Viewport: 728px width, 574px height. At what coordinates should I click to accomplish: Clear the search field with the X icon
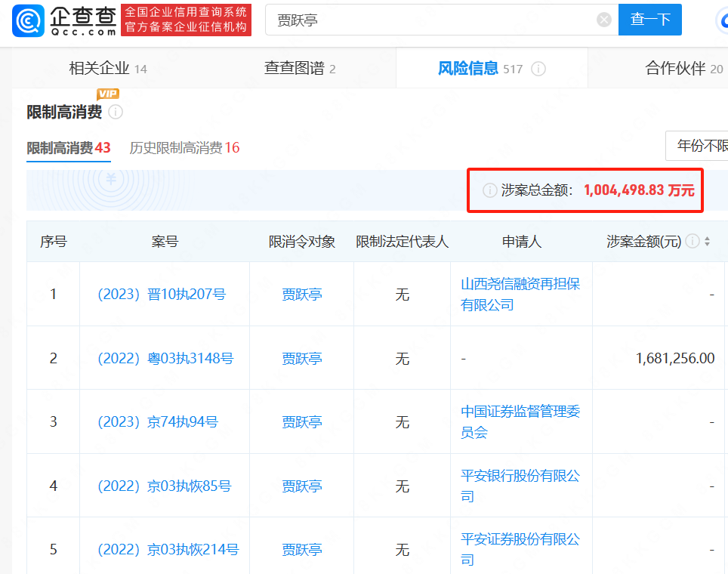(603, 20)
